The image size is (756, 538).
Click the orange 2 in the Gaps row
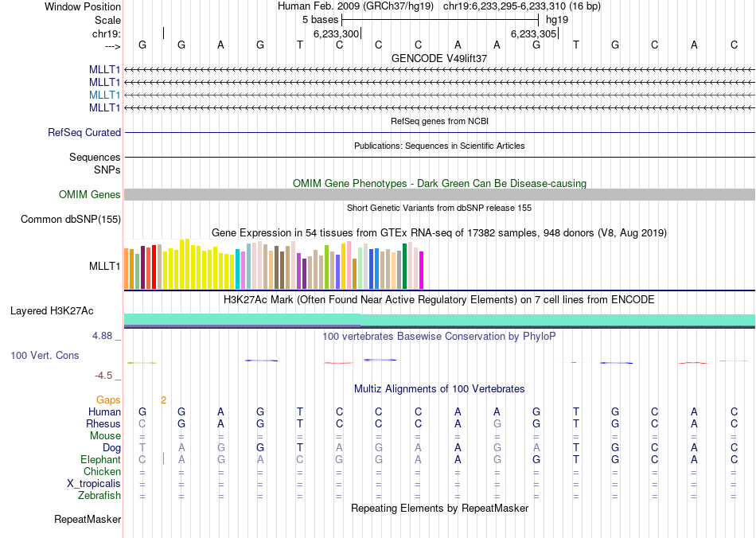pyautogui.click(x=163, y=400)
